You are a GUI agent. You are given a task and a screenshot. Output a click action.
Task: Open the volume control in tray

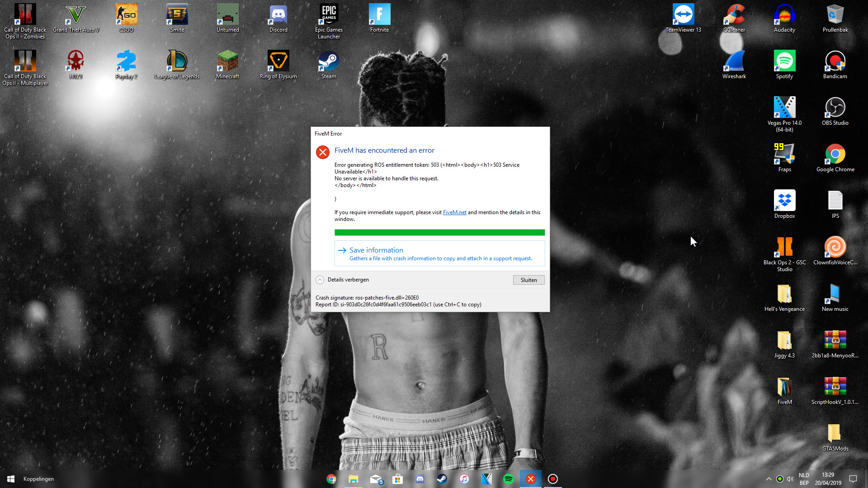click(x=790, y=479)
